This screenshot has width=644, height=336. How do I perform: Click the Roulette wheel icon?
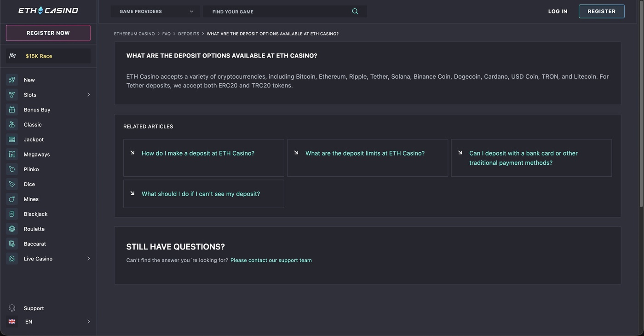click(x=12, y=229)
